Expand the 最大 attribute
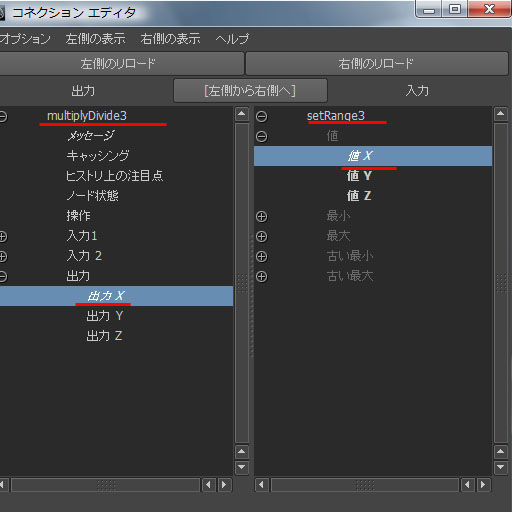Viewport: 512px width, 512px height. coord(262,237)
